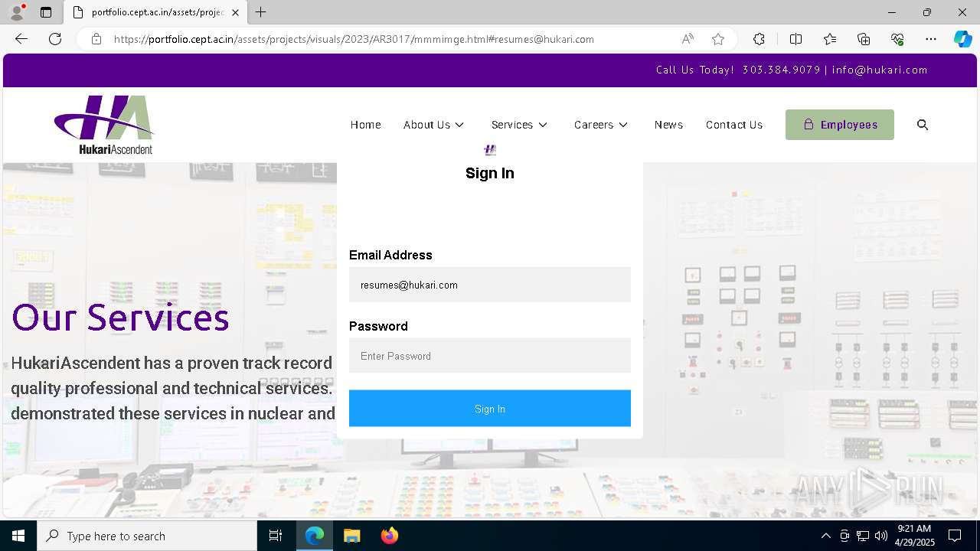Focus the Enter Password field
The height and width of the screenshot is (551, 980).
490,356
